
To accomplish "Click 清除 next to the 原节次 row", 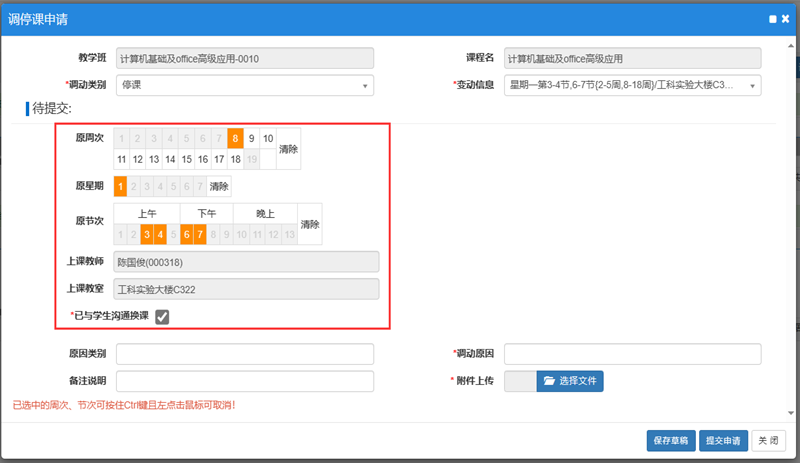I will [310, 224].
